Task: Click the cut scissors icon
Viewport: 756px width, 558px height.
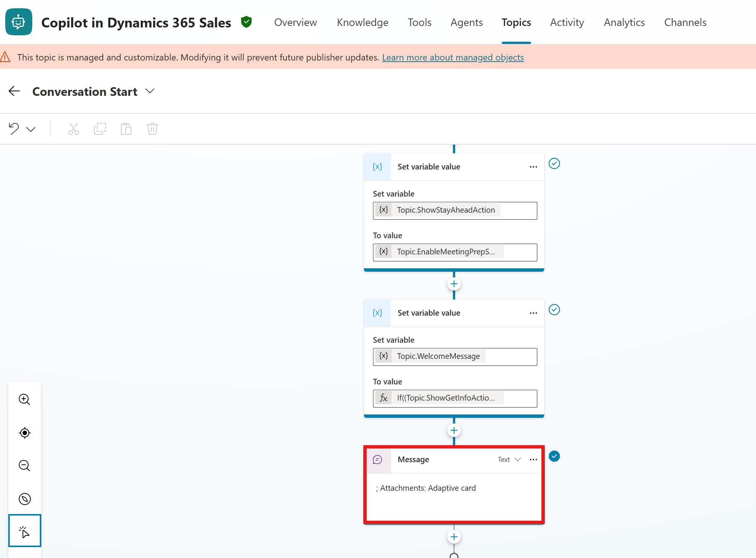Action: pos(73,129)
